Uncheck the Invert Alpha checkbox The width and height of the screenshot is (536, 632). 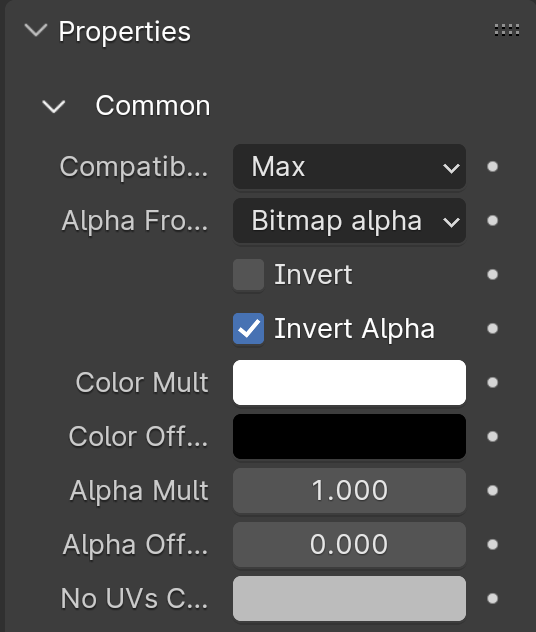coord(249,329)
